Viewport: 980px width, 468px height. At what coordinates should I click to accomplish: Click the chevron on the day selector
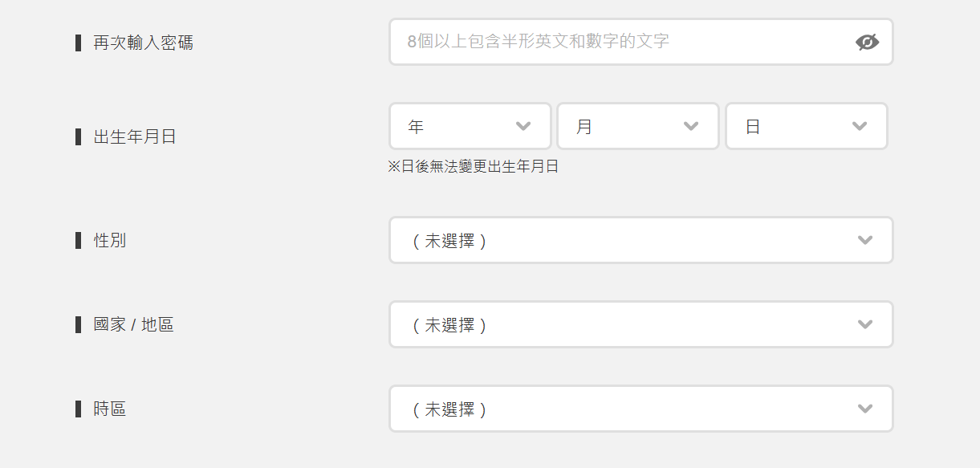[x=860, y=126]
